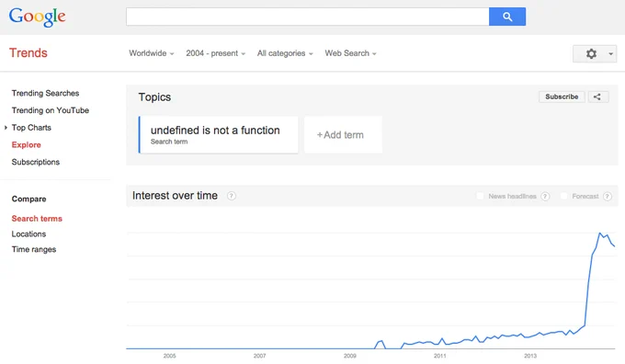Click the share icon button

pos(598,97)
